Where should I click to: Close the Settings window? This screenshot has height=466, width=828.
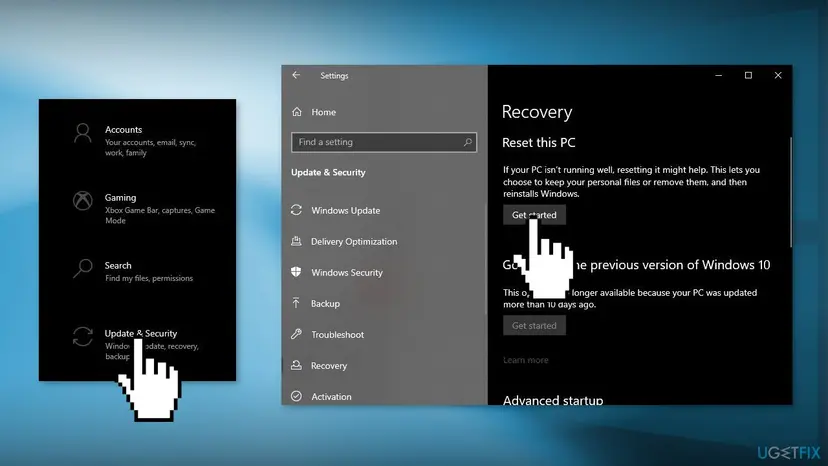pyautogui.click(x=777, y=76)
